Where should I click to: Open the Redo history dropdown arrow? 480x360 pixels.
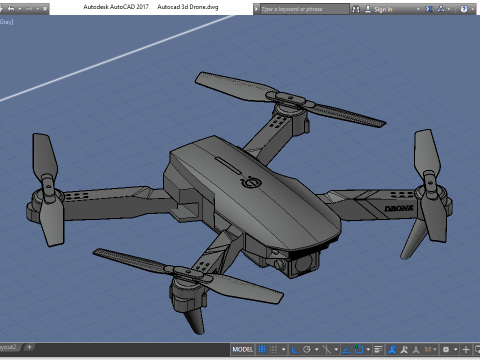click(37, 9)
